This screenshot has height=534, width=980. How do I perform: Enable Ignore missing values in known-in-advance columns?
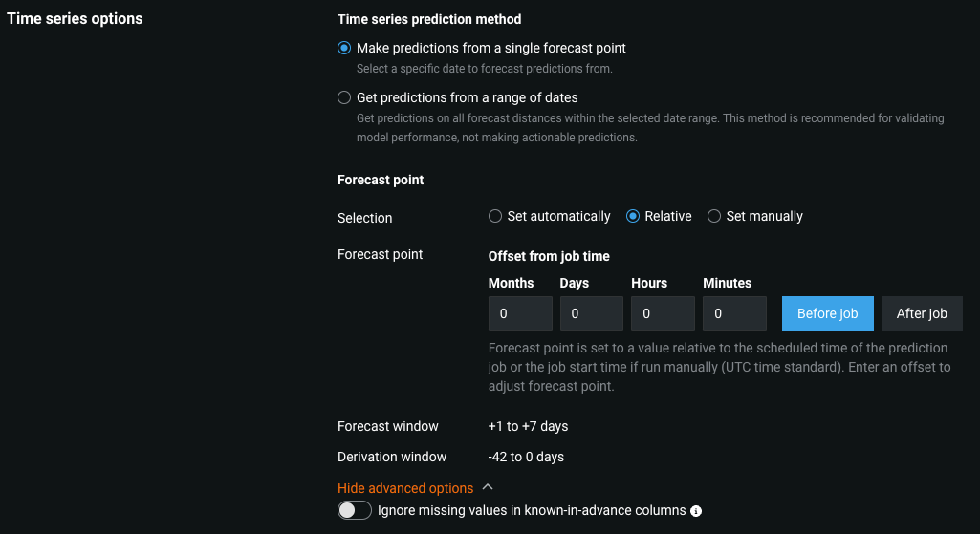point(354,511)
